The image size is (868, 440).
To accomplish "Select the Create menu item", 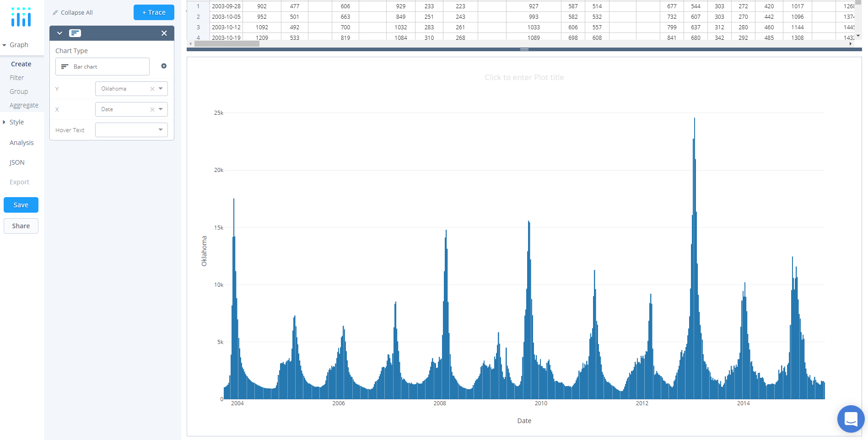I will (21, 64).
